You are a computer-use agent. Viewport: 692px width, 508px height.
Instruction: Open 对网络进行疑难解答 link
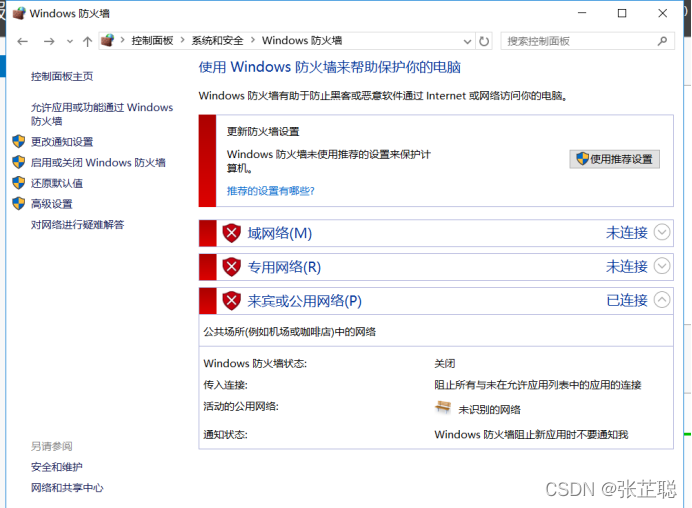[78, 225]
